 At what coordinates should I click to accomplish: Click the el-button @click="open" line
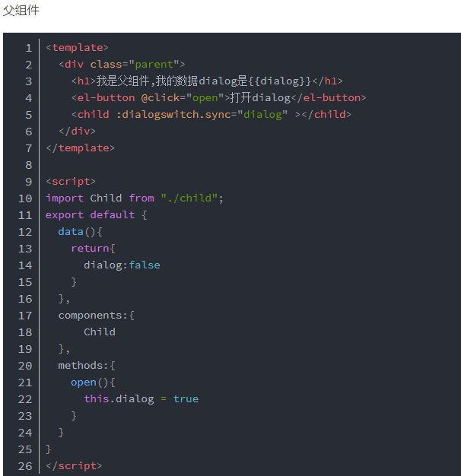218,98
